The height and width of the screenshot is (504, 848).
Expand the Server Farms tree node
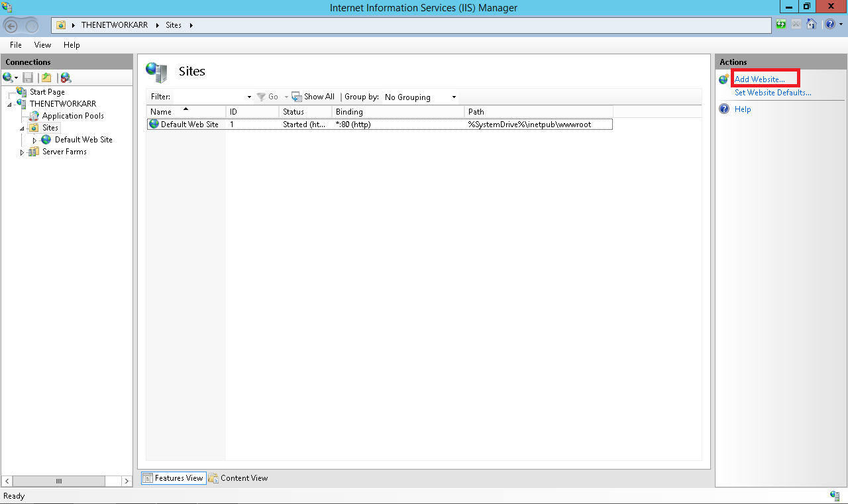pos(22,152)
